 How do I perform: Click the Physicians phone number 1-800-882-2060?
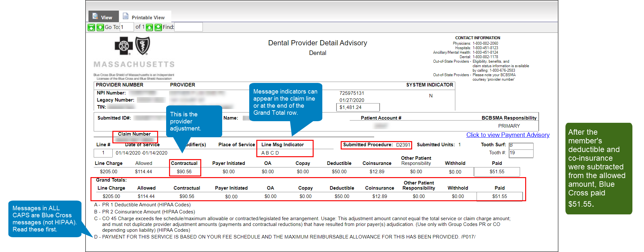pyautogui.click(x=485, y=43)
